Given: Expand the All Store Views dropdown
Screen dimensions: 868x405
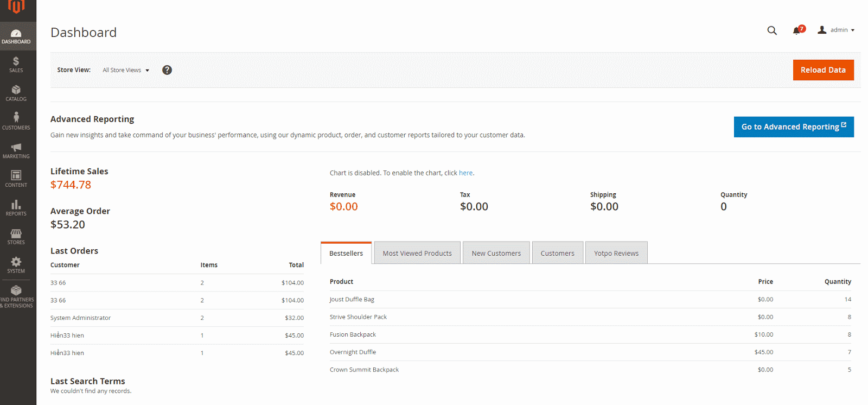Looking at the screenshot, I should point(126,70).
